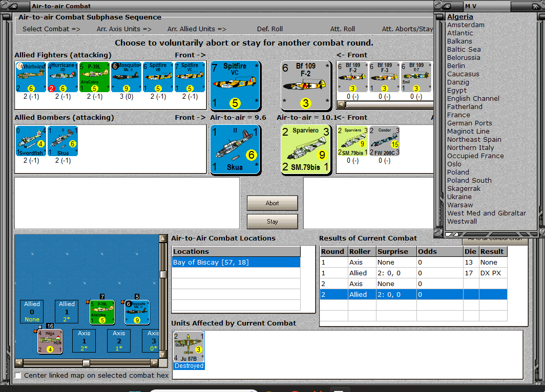Select the Swordfish bomber unit
Screen dimensions: 545x392
[31, 141]
